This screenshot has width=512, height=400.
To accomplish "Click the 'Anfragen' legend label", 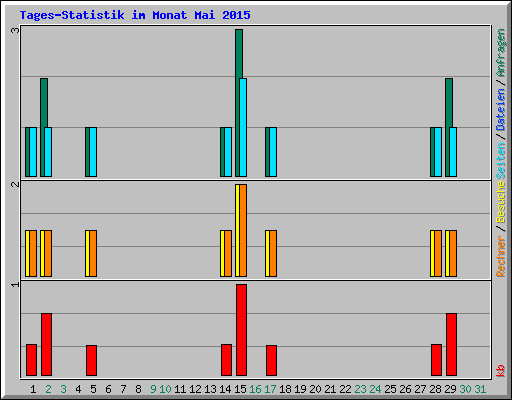I will [501, 52].
